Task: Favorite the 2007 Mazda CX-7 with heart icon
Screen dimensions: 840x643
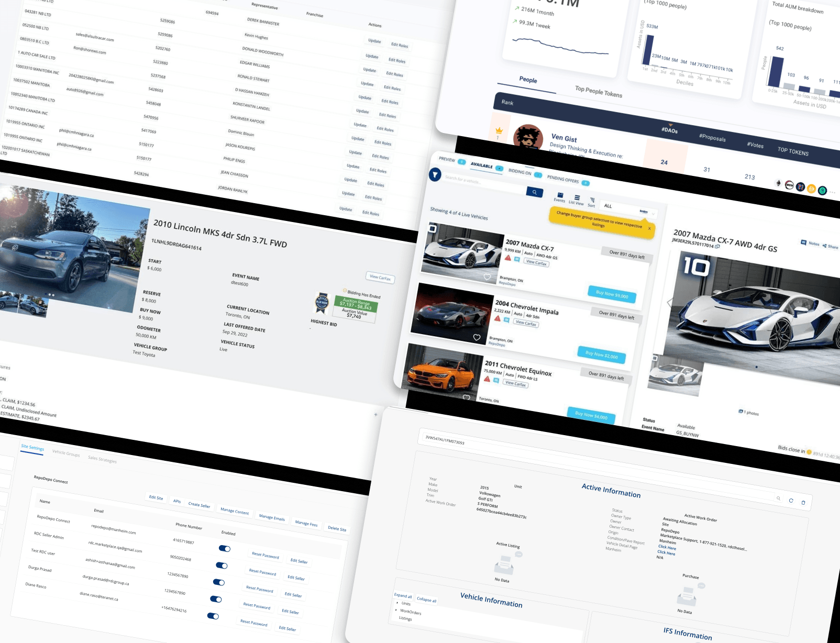Action: (x=487, y=277)
